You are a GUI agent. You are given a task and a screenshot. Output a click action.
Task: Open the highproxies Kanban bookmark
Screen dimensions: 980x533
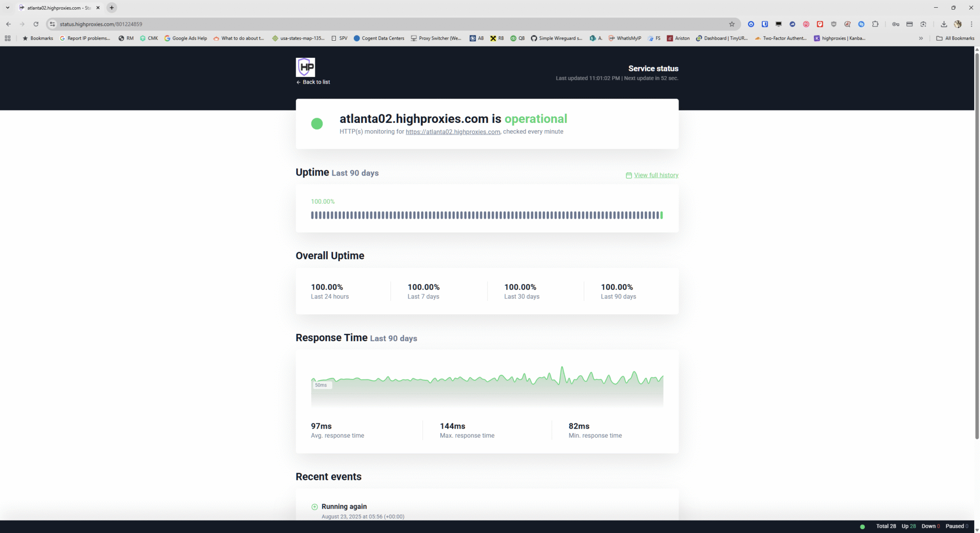click(x=839, y=38)
